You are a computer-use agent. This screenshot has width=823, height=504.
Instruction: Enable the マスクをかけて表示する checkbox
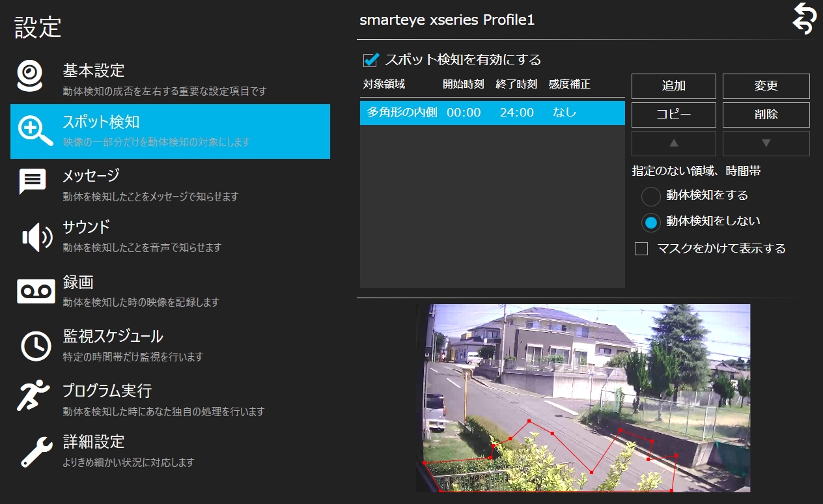(641, 249)
